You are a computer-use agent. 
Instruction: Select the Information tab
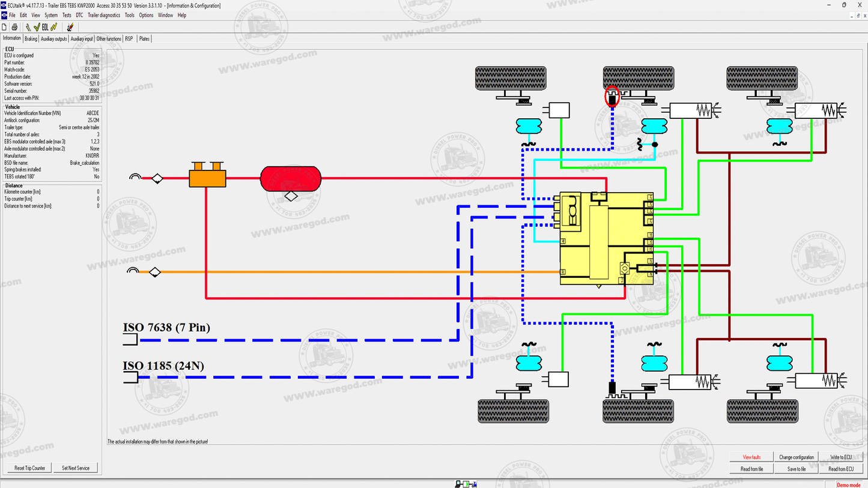[12, 38]
